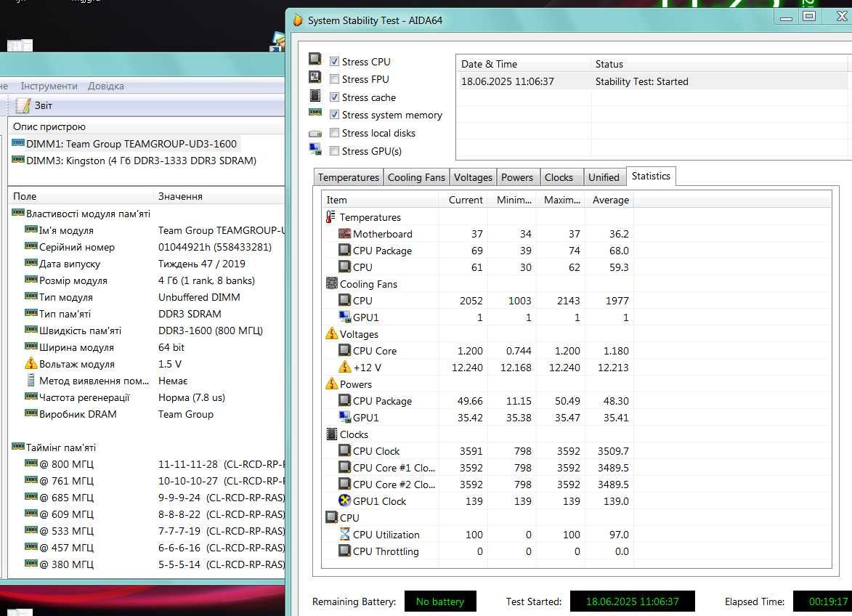Image resolution: width=852 pixels, height=616 pixels.
Task: Click the warning icon of Powers group
Action: pos(331,384)
